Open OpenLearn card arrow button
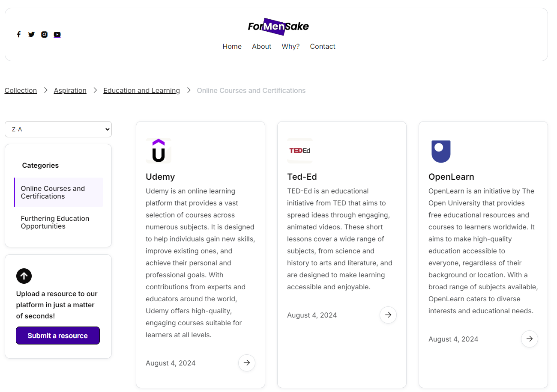The height and width of the screenshot is (392, 557). (530, 339)
